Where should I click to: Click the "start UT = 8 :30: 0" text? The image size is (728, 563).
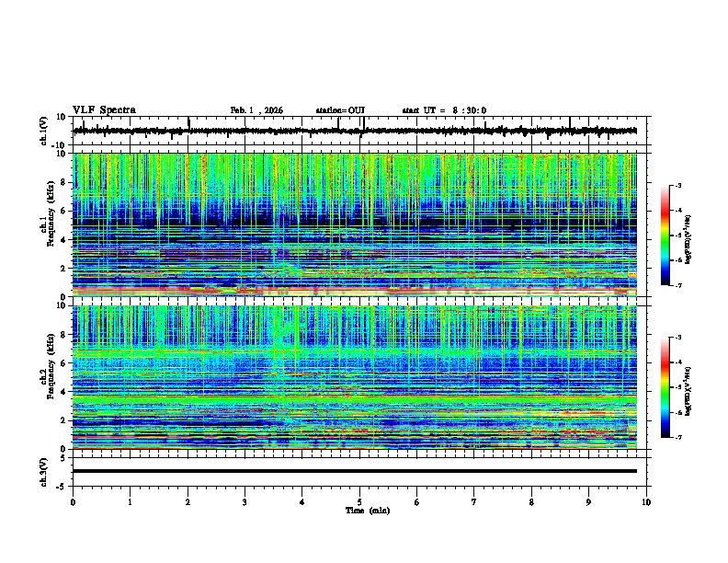(444, 110)
